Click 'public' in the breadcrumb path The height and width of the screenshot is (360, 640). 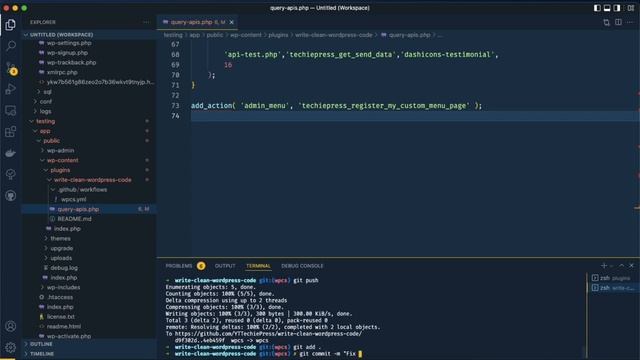tap(215, 35)
